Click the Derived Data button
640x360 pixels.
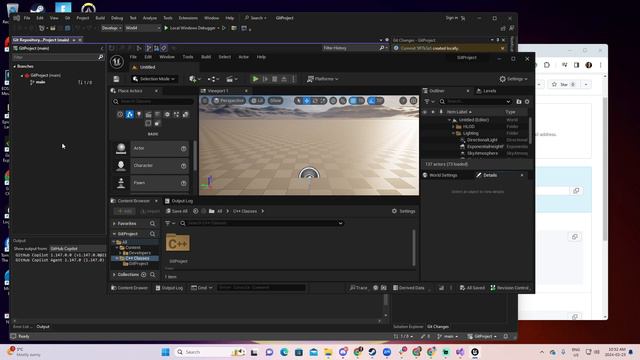tap(409, 288)
